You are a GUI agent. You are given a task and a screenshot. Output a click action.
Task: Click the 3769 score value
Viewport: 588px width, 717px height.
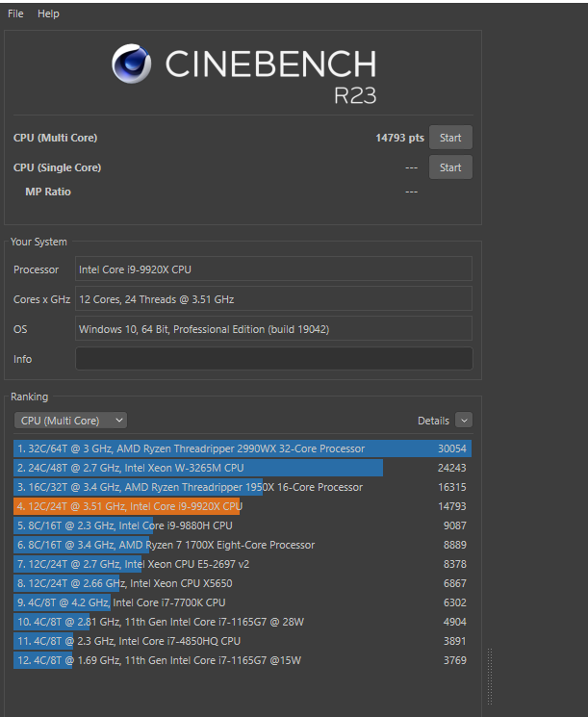(454, 660)
